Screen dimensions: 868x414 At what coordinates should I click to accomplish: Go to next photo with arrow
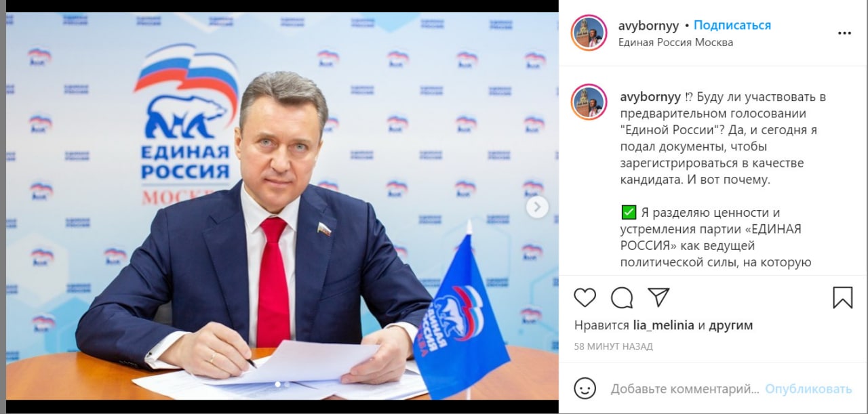pos(537,207)
